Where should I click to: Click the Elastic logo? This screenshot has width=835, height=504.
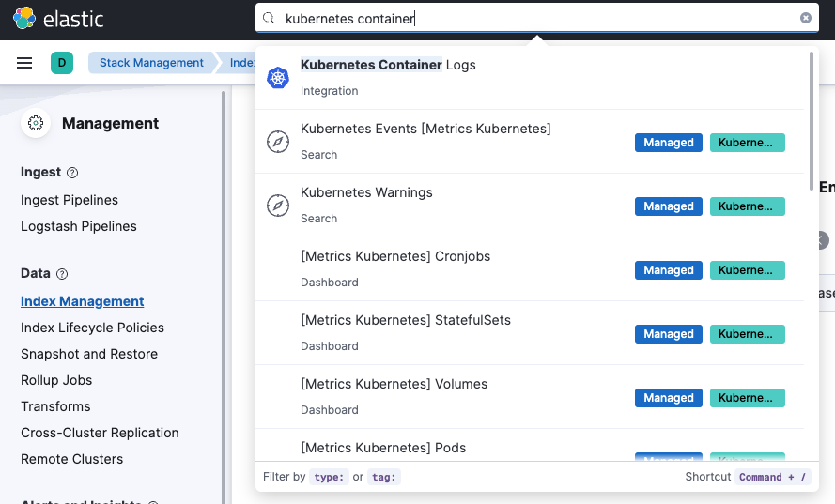[x=58, y=19]
